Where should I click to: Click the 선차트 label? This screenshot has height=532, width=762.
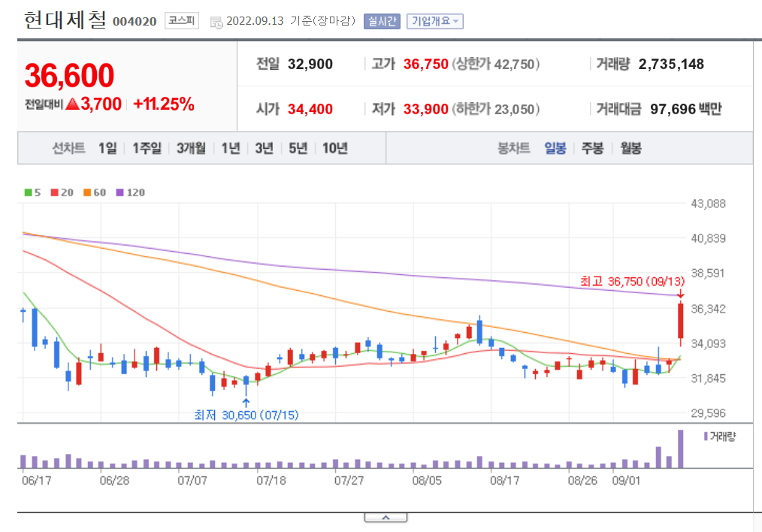(69, 148)
